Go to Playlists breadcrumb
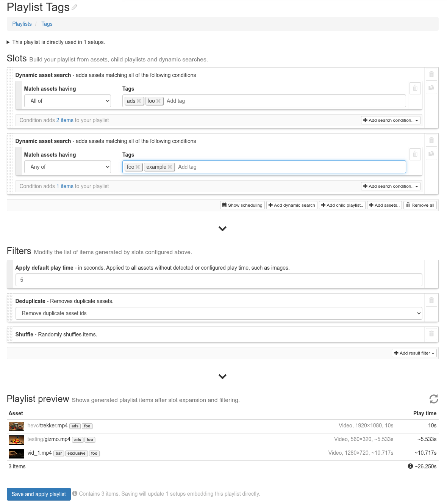447x504 pixels. pyautogui.click(x=22, y=24)
